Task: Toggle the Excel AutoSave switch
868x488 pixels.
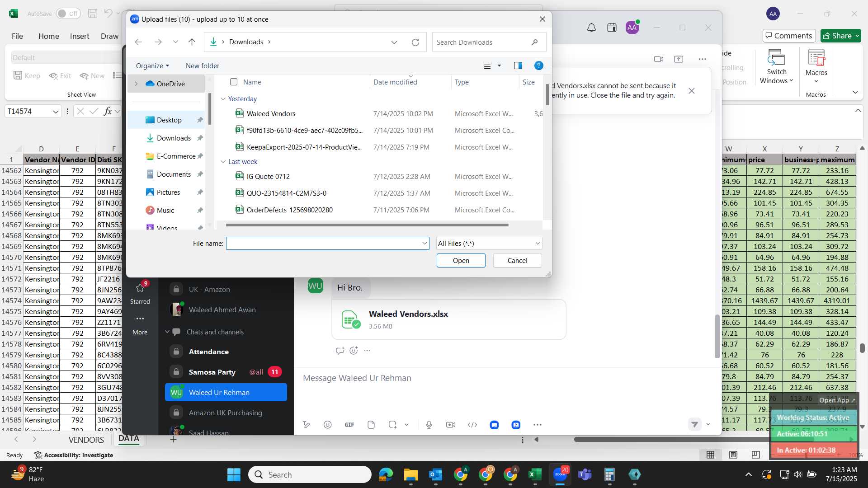Action: 68,14
